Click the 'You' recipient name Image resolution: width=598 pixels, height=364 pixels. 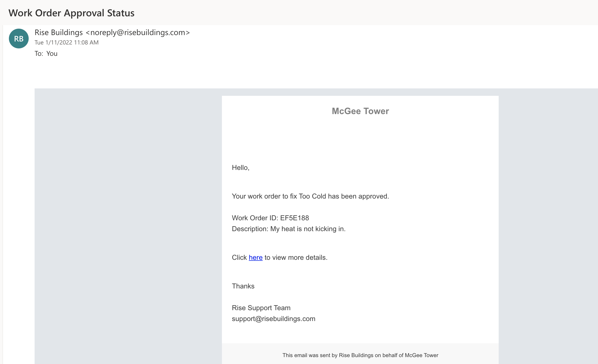point(52,54)
